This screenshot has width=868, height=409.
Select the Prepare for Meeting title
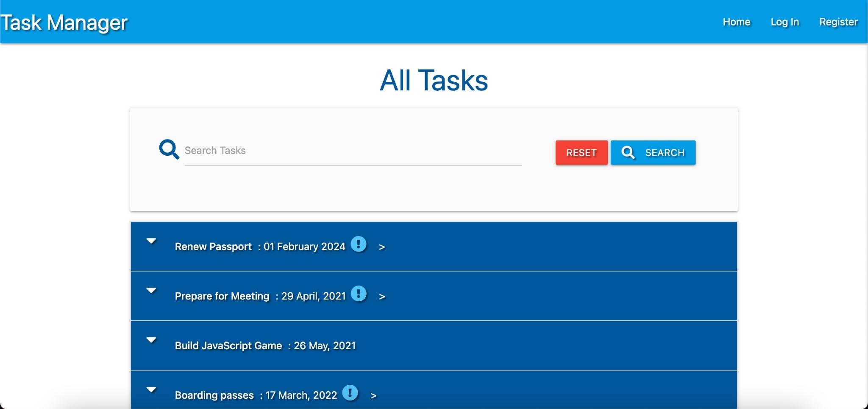(x=222, y=296)
